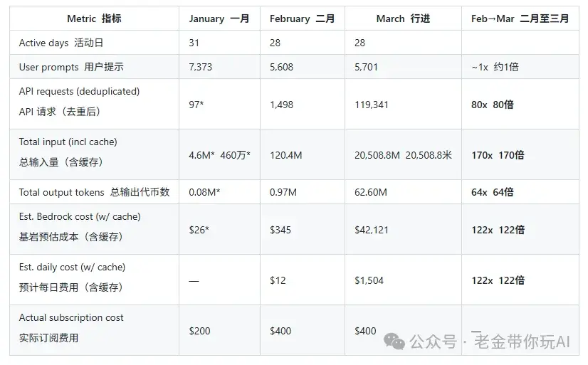Viewport: 588px width, 365px height.
Task: Select the Actual subscription cost label
Action: click(x=71, y=317)
